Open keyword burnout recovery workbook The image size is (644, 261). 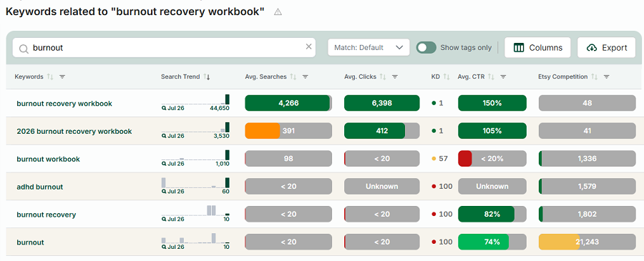tap(64, 104)
